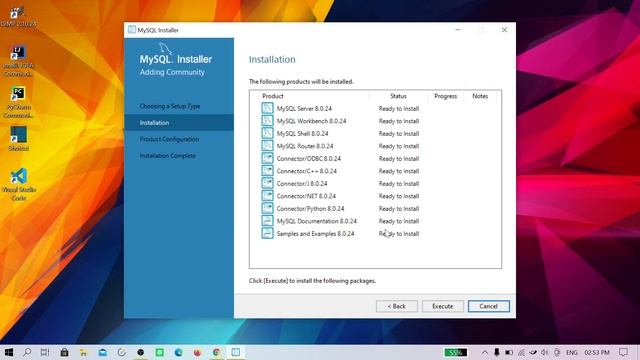Show hidden system tray icons

point(484,352)
